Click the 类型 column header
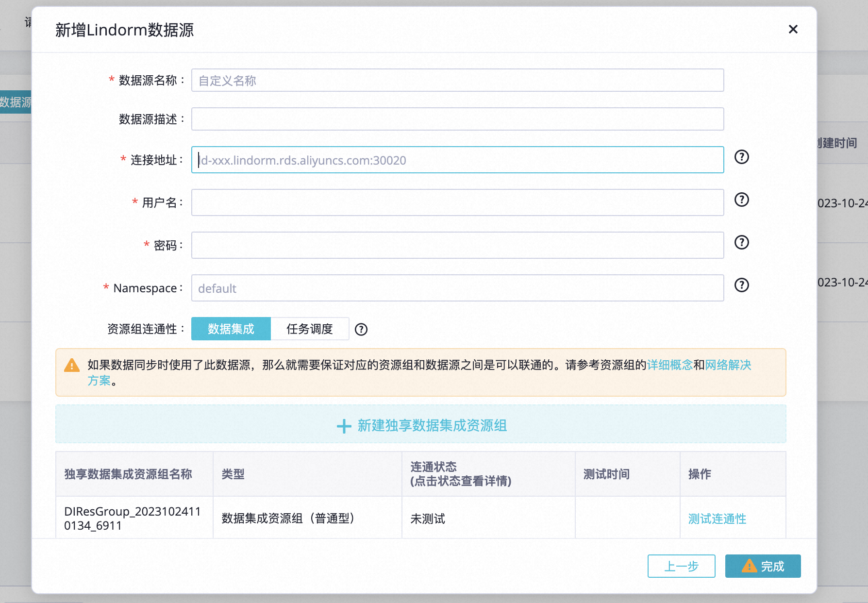The width and height of the screenshot is (868, 603). tap(307, 474)
